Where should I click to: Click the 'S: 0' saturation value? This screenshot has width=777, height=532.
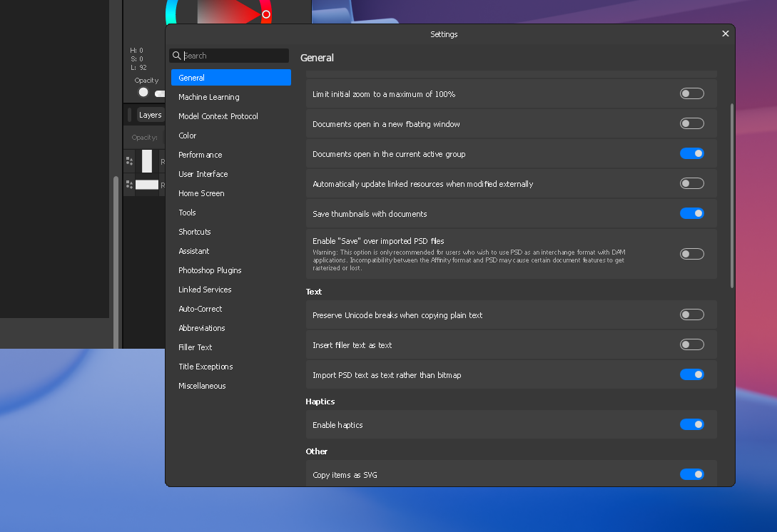tap(137, 59)
